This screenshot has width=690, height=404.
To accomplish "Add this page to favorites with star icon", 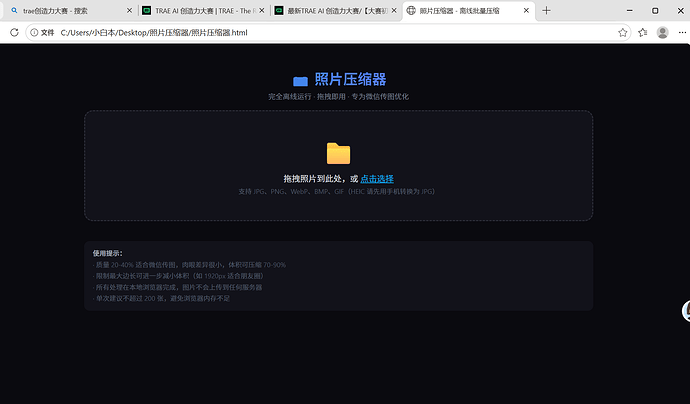I will [622, 32].
